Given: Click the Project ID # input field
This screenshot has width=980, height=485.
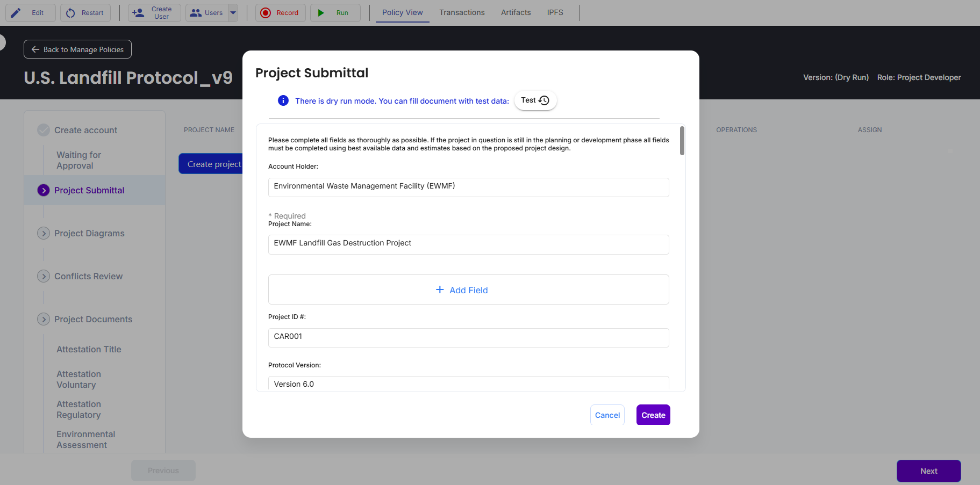Looking at the screenshot, I should coord(468,337).
